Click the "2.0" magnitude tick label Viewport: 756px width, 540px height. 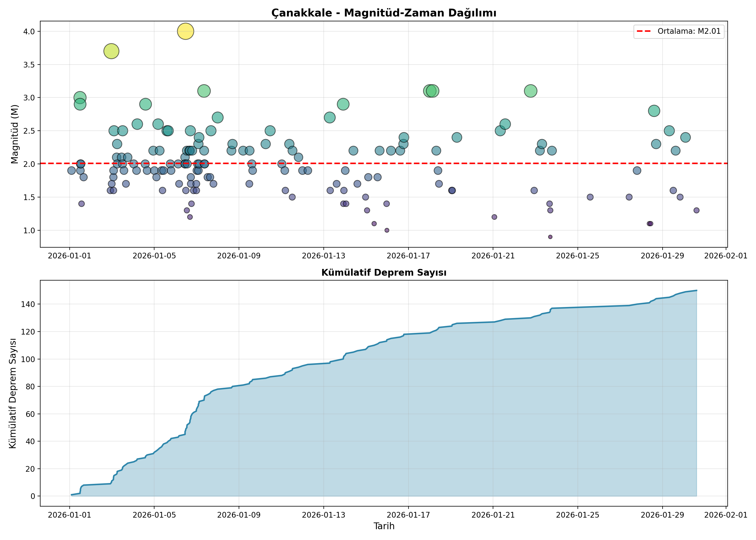coord(29,164)
